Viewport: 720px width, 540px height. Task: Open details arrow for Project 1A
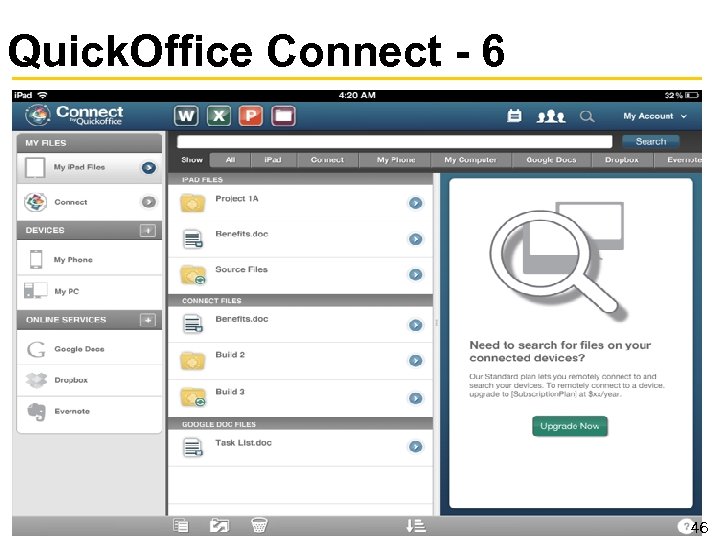pos(415,202)
